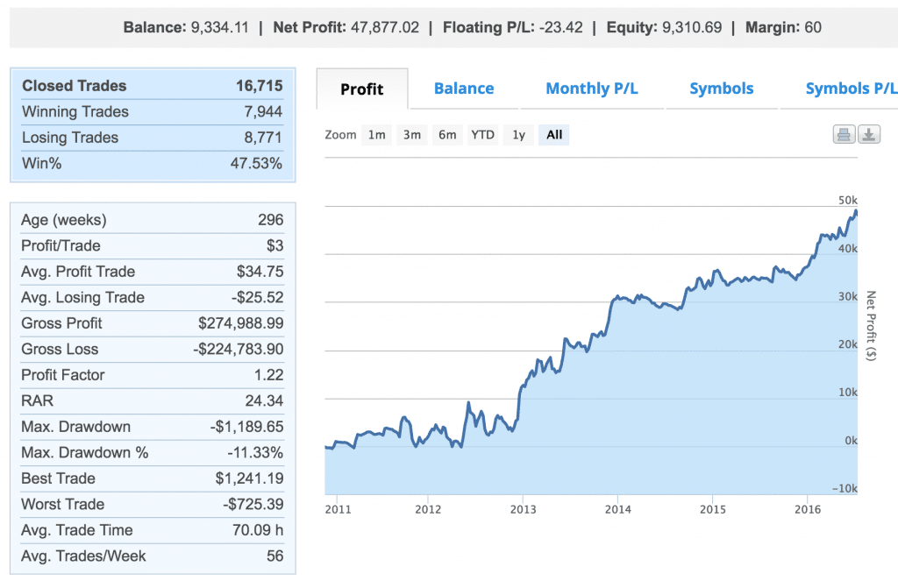Set chart zoom to 3m
The height and width of the screenshot is (588, 898).
point(412,135)
